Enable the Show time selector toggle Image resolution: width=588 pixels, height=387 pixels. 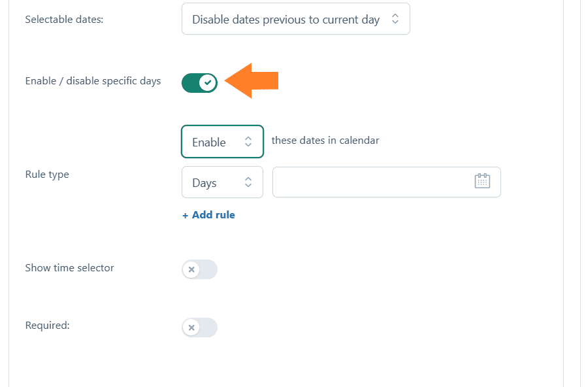[199, 269]
